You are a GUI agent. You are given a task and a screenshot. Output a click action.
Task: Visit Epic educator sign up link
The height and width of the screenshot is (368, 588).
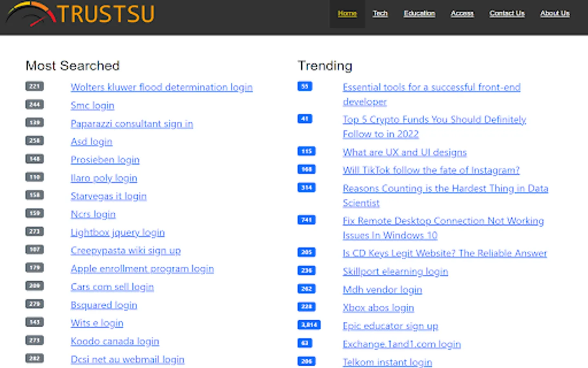click(x=390, y=325)
